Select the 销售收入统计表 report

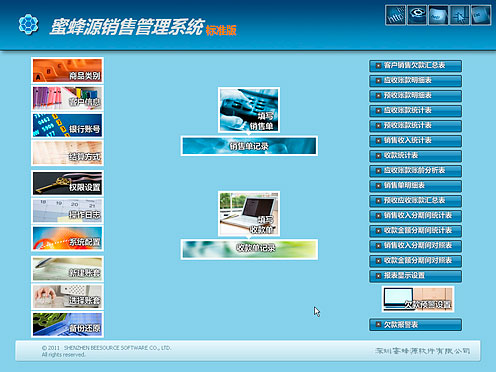point(415,141)
